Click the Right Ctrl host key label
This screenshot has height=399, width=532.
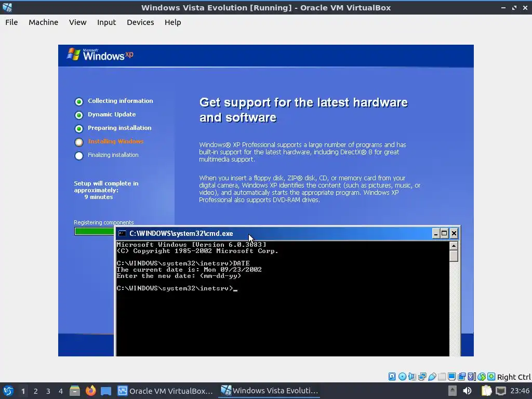[x=514, y=377]
